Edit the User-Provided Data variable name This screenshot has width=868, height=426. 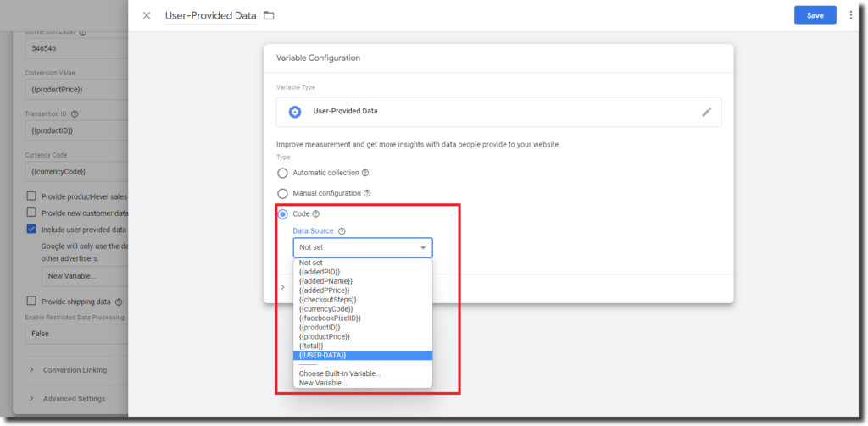pyautogui.click(x=210, y=15)
